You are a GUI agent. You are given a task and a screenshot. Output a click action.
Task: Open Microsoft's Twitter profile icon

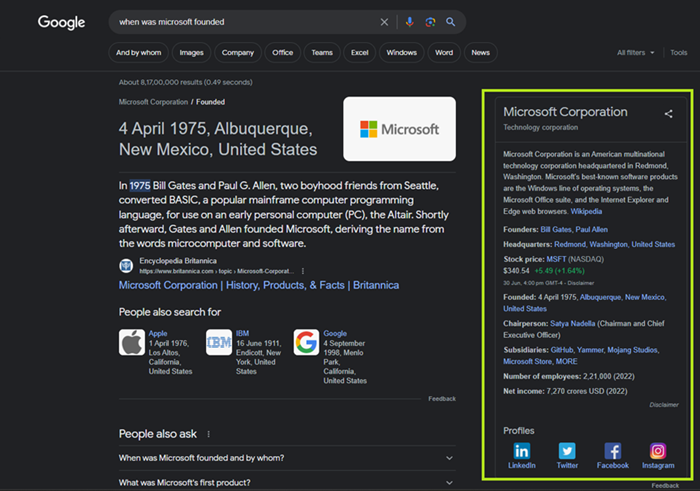click(567, 452)
